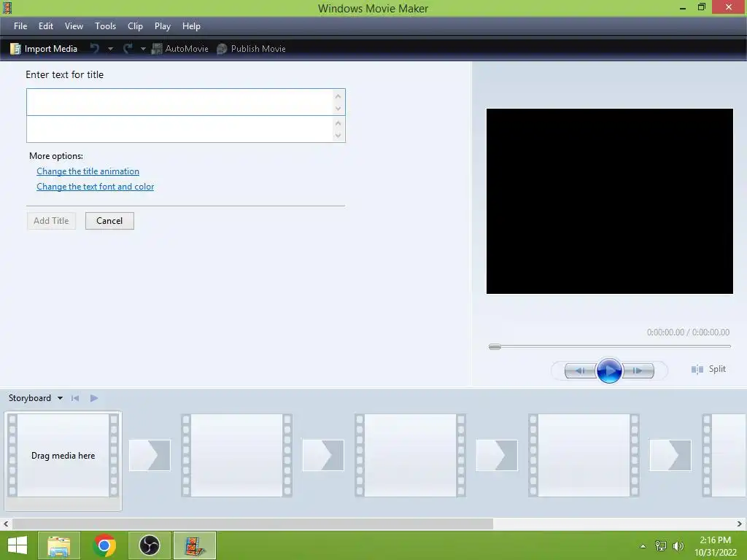Click Import Media in toolbar
Viewport: 747px width, 560px height.
(44, 49)
